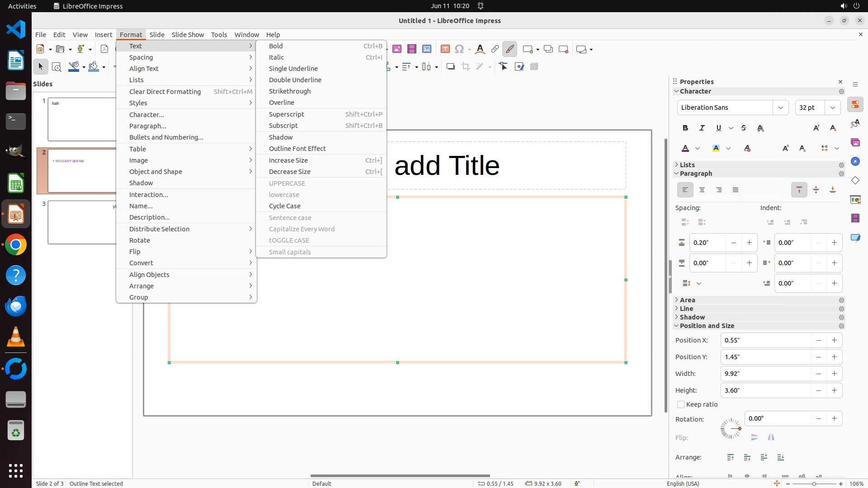Screen dimensions: 868x488
Task: Click the Insert Hyperlink toolbar icon
Action: click(495, 49)
